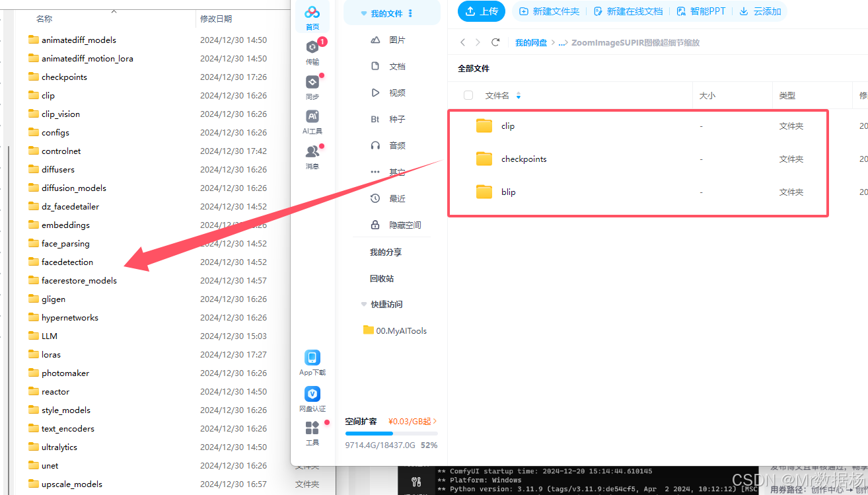Click the 上传 upload button

pos(482,11)
